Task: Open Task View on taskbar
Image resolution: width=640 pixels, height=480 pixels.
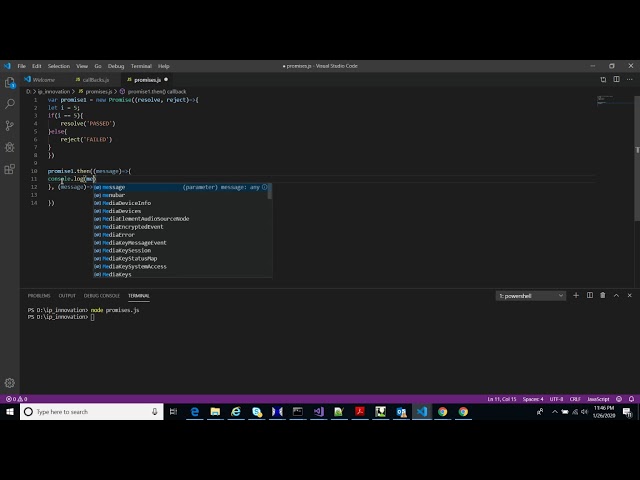Action: click(x=173, y=411)
